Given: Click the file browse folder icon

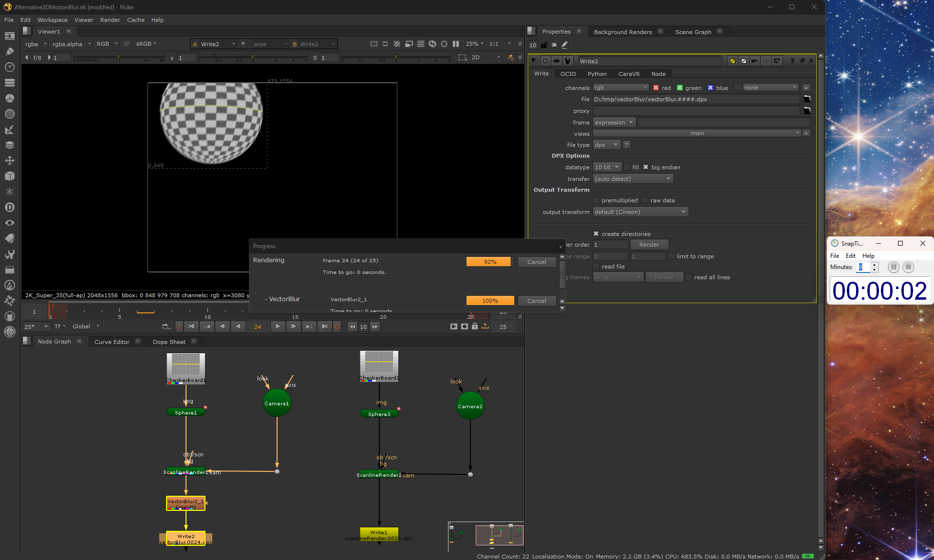Looking at the screenshot, I should pos(806,99).
